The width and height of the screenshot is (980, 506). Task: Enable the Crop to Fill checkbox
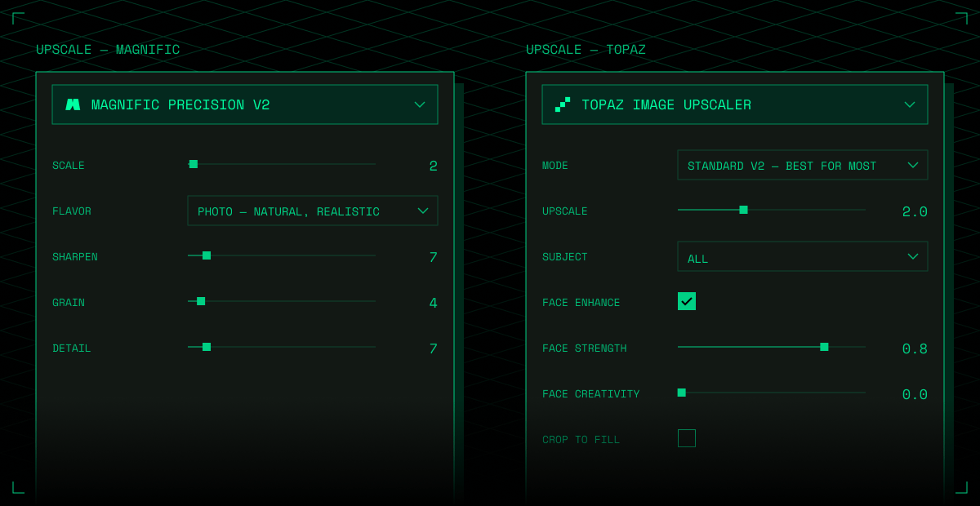[x=687, y=438]
